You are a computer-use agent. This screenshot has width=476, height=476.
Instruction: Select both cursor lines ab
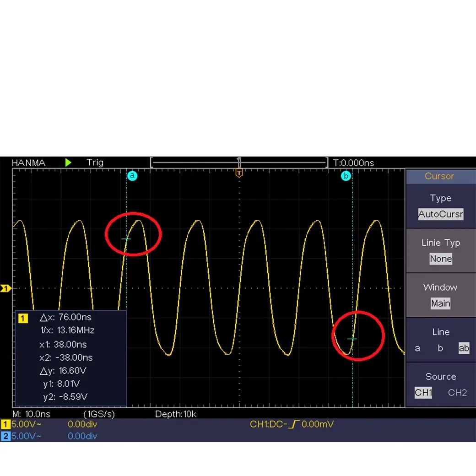point(464,348)
